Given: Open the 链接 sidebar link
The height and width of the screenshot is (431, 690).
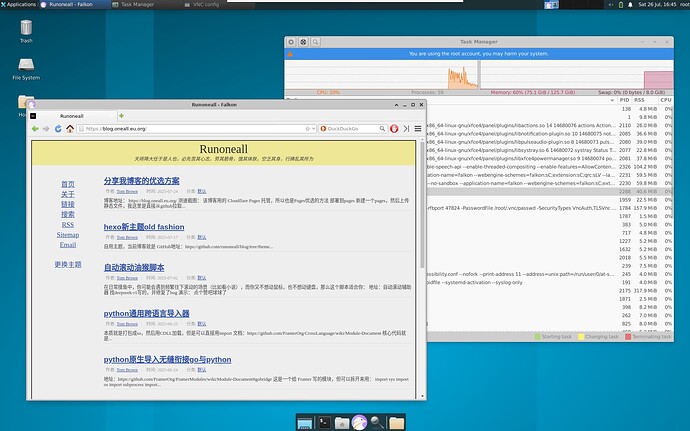Looking at the screenshot, I should click(68, 204).
